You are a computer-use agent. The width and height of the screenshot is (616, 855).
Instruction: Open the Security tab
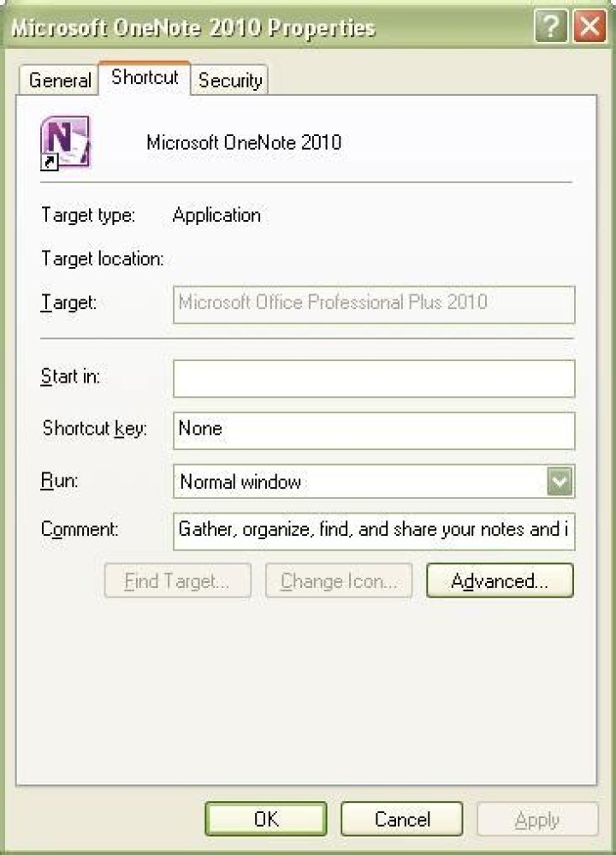coord(230,80)
